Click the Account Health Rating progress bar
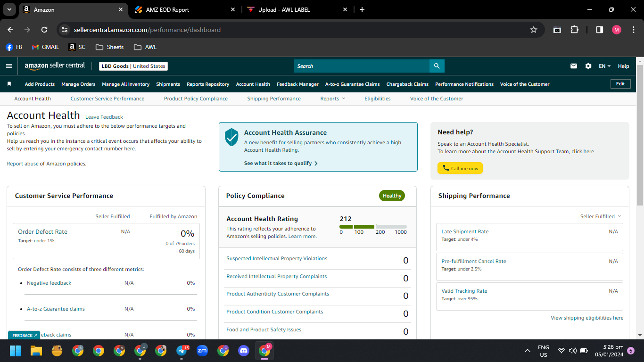This screenshot has height=362, width=644. pyautogui.click(x=373, y=227)
